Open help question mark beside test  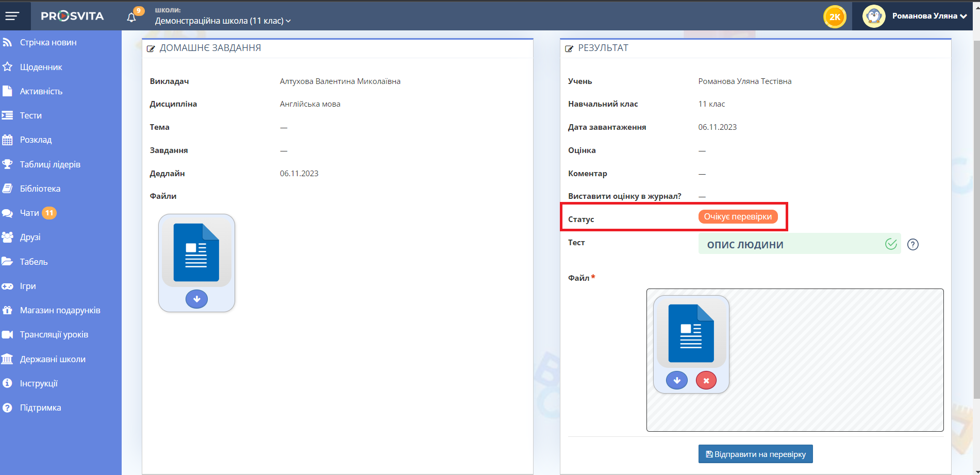click(x=912, y=244)
